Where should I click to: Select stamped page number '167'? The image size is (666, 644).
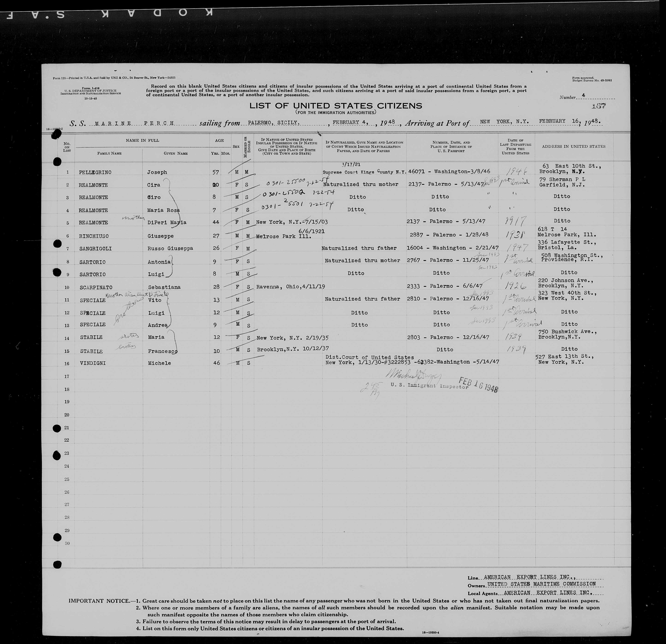598,106
